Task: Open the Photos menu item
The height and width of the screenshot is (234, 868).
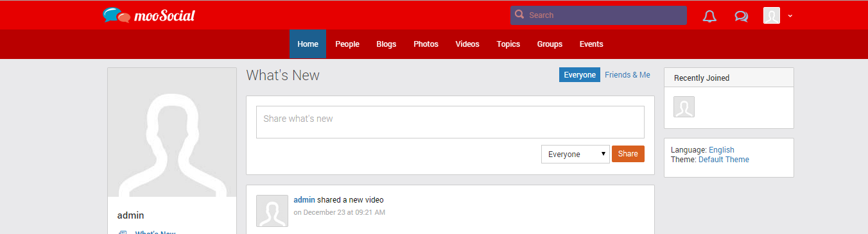Action: coord(426,44)
